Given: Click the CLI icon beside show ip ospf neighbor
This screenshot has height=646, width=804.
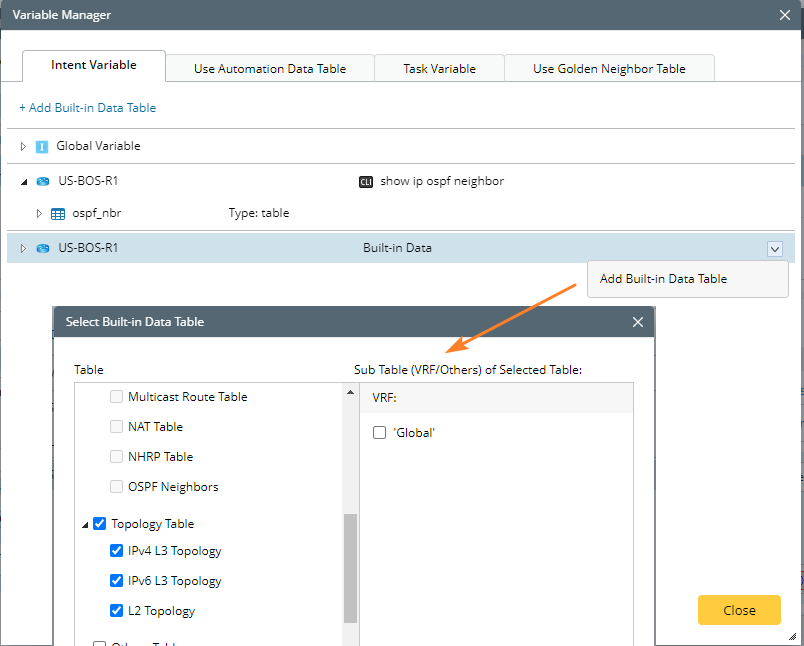Looking at the screenshot, I should [366, 182].
